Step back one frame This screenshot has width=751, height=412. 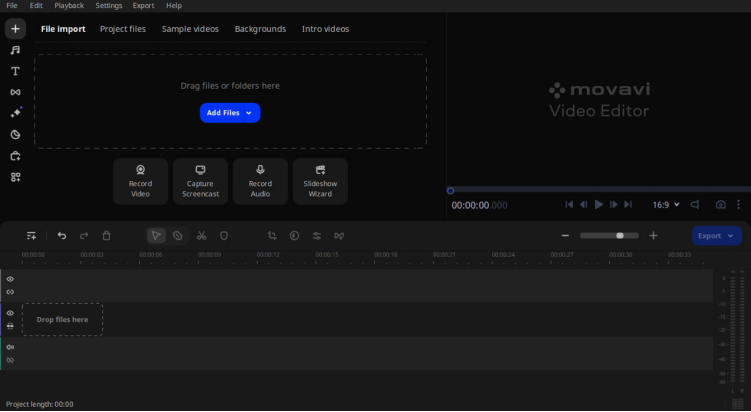coord(583,205)
